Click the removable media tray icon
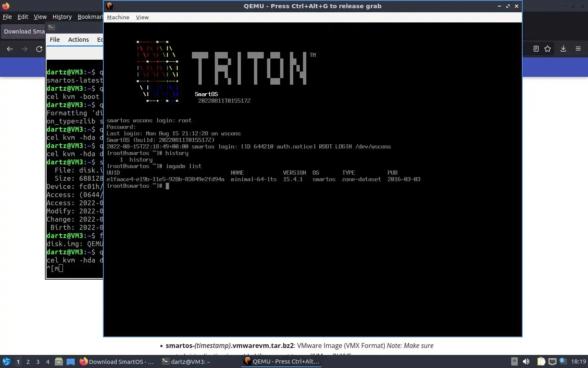588x368 pixels. click(x=514, y=361)
